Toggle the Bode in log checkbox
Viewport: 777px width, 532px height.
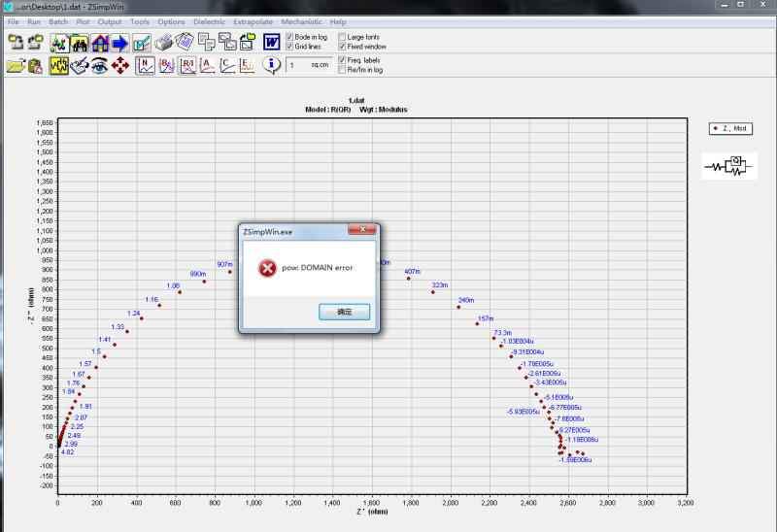[290, 37]
